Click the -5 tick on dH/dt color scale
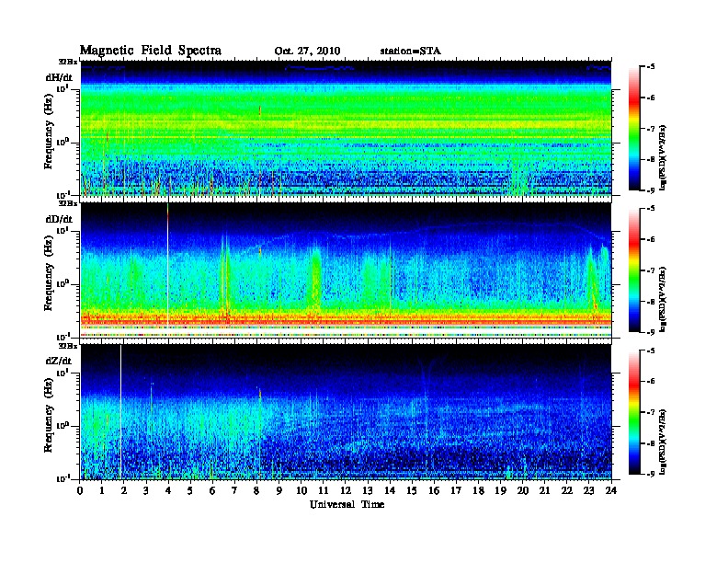The width and height of the screenshot is (728, 563). pyautogui.click(x=652, y=67)
